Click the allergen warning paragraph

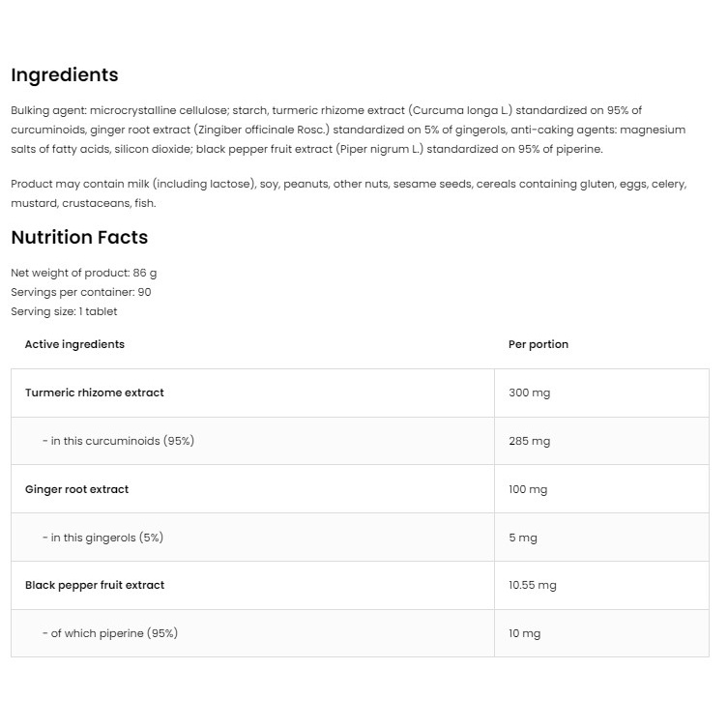click(x=349, y=193)
